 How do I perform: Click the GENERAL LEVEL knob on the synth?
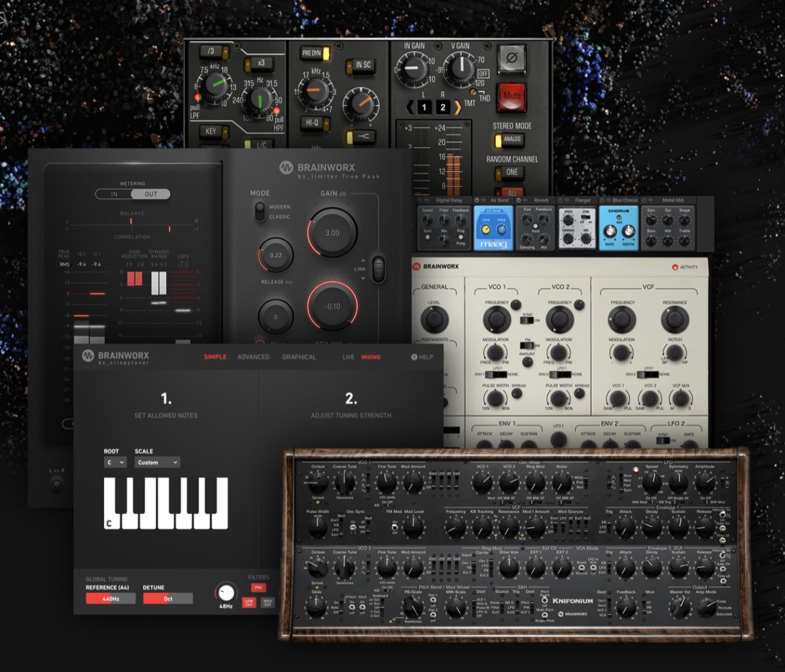tap(433, 320)
